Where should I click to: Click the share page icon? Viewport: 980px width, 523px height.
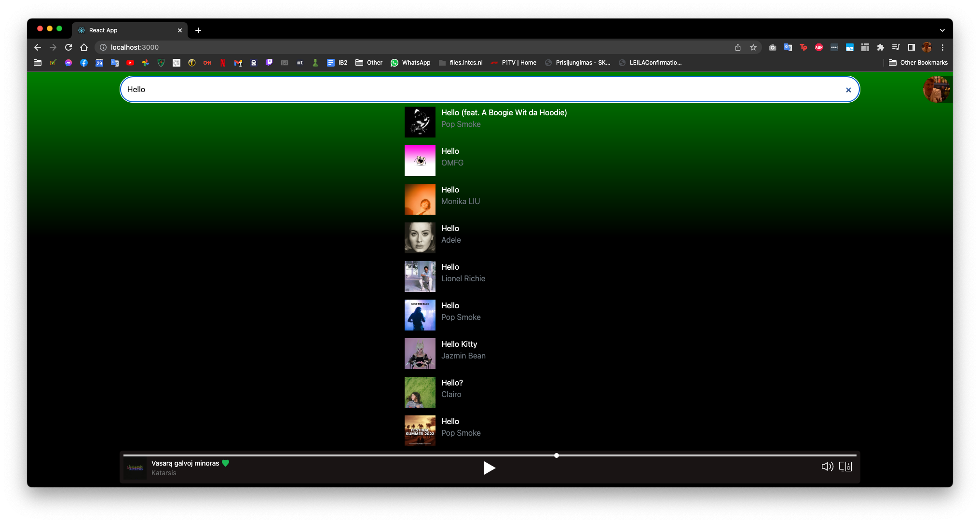point(738,47)
